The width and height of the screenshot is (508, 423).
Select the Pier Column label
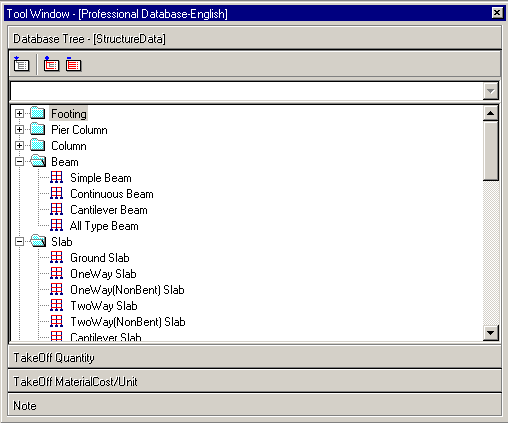point(79,130)
